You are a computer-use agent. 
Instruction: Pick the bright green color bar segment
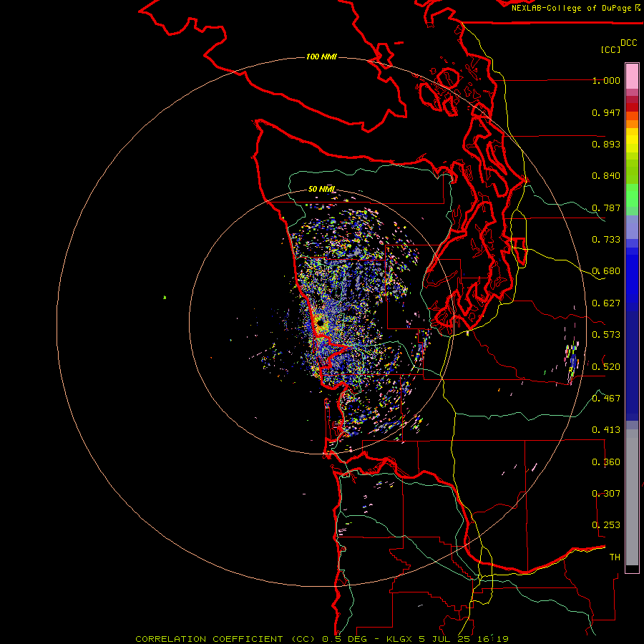click(x=632, y=195)
